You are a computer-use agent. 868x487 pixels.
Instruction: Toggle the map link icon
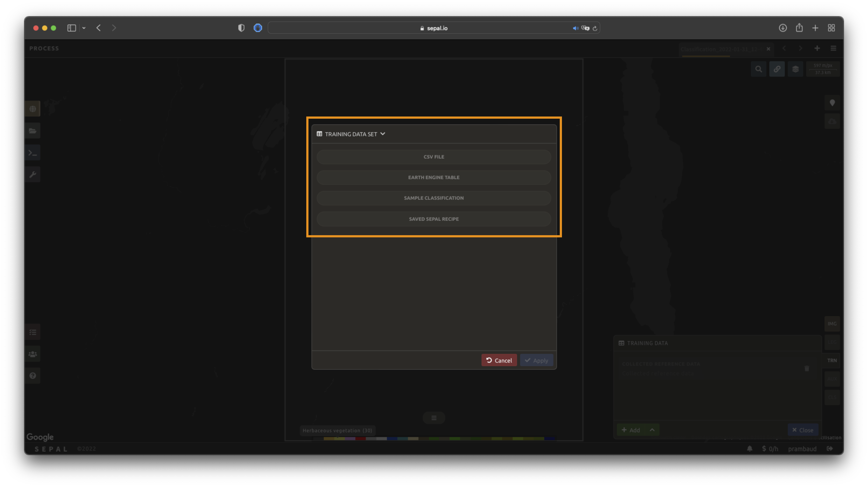(x=777, y=69)
